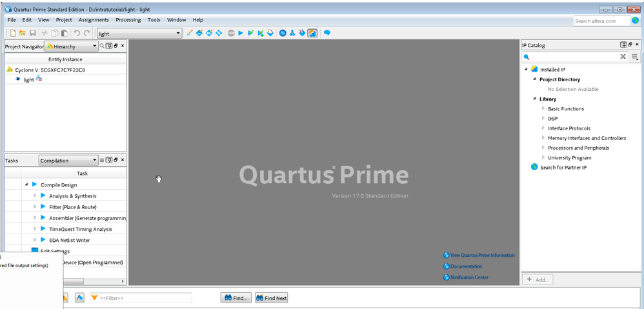
Task: Expand the University Program category
Action: 543,157
